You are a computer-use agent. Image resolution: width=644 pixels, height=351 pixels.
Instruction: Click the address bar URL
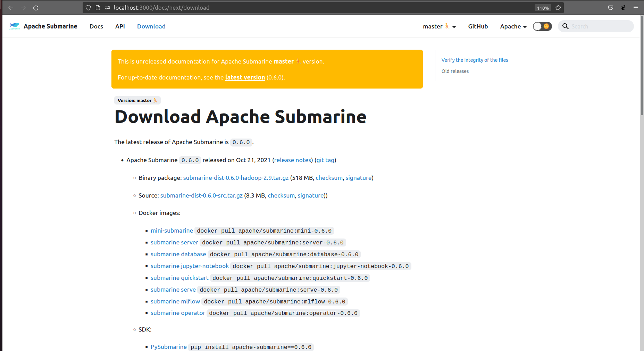(161, 8)
